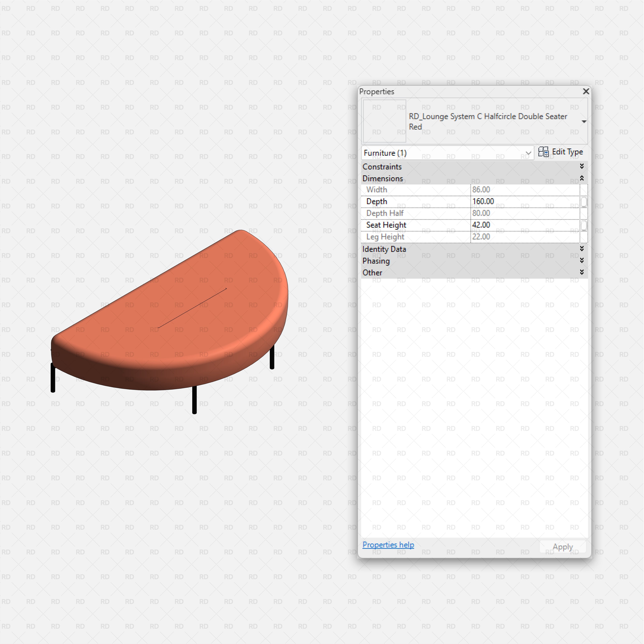Screen dimensions: 644x644
Task: Open the type selector dropdown for the lounge seater
Action: pyautogui.click(x=585, y=121)
